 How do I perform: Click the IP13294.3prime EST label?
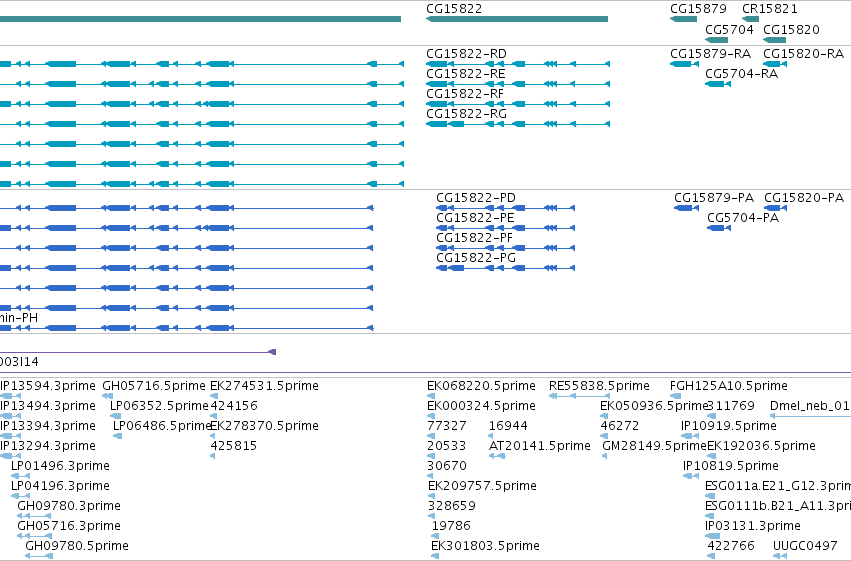[x=48, y=446]
